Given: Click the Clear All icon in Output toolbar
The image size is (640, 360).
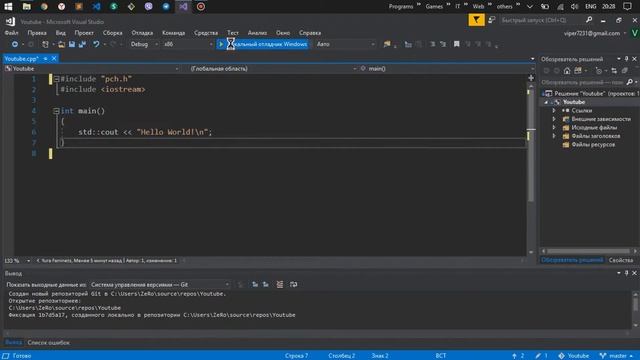Looking at the screenshot, I should coord(280,284).
